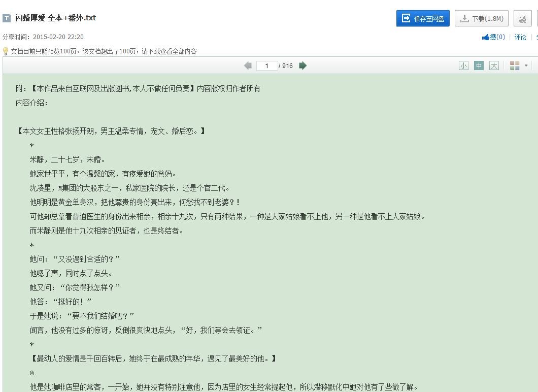The height and width of the screenshot is (392, 538).
Task: Click the line 内容介绍：
Action: click(x=32, y=103)
